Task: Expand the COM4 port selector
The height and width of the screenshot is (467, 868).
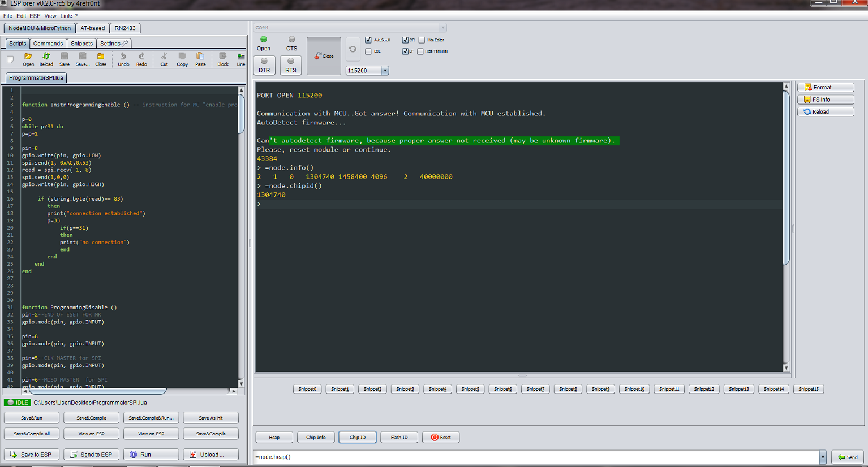Action: point(442,28)
